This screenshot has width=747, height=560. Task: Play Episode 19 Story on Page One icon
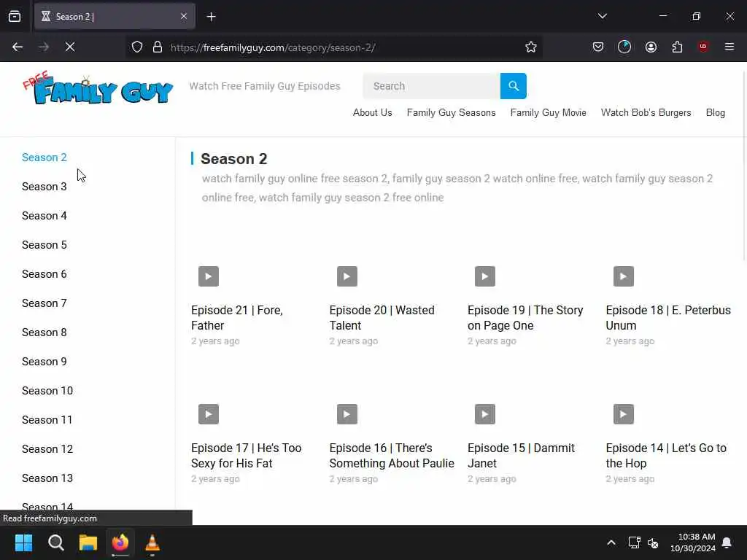(485, 276)
